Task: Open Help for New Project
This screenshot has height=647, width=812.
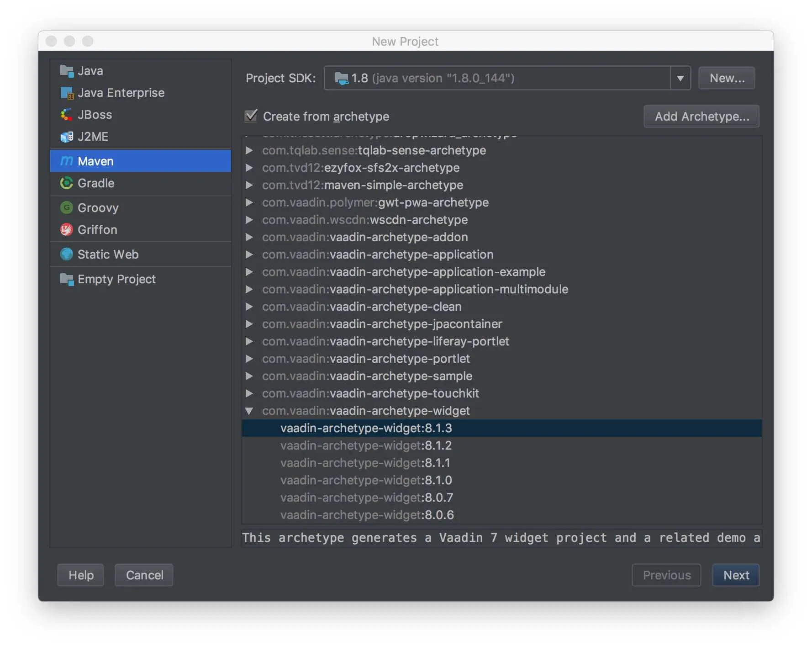Action: (81, 575)
